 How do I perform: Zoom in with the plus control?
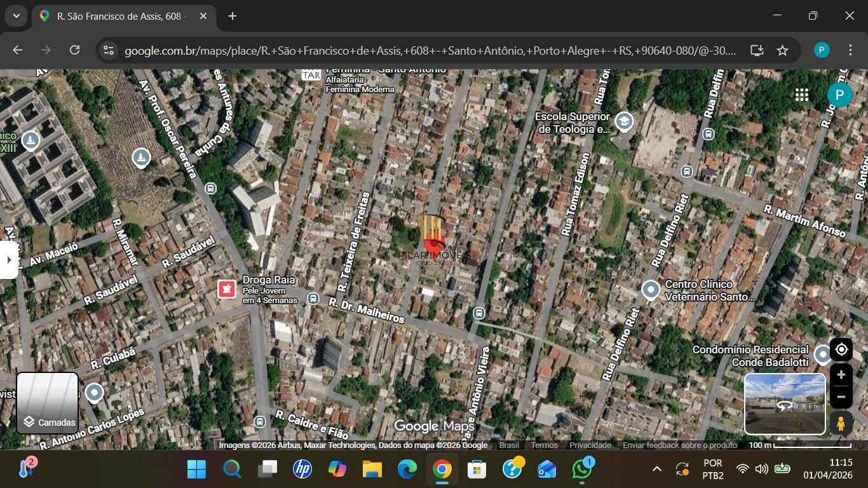(841, 374)
